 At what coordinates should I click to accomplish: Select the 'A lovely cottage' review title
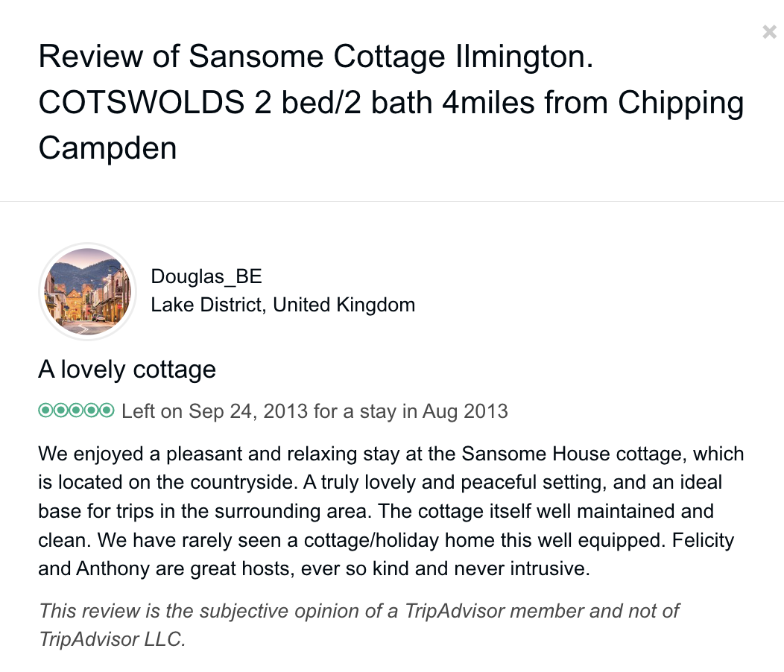point(127,370)
